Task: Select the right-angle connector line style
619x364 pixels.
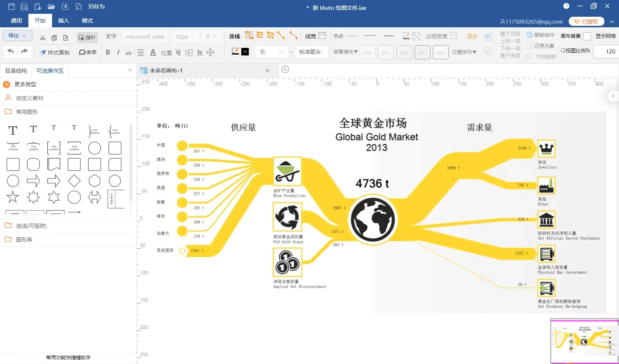Action: (249, 35)
